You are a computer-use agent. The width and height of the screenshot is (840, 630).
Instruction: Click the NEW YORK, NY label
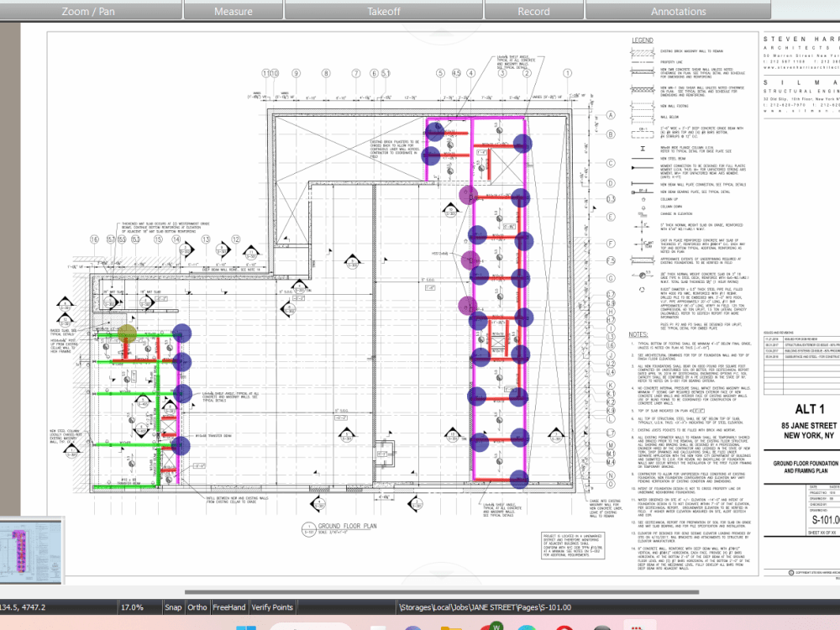[809, 435]
